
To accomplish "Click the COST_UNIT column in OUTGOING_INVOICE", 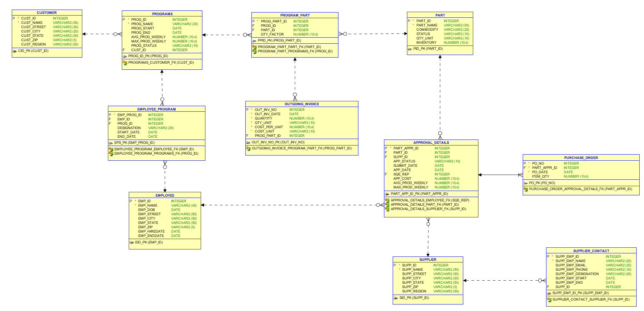I will (x=264, y=131).
